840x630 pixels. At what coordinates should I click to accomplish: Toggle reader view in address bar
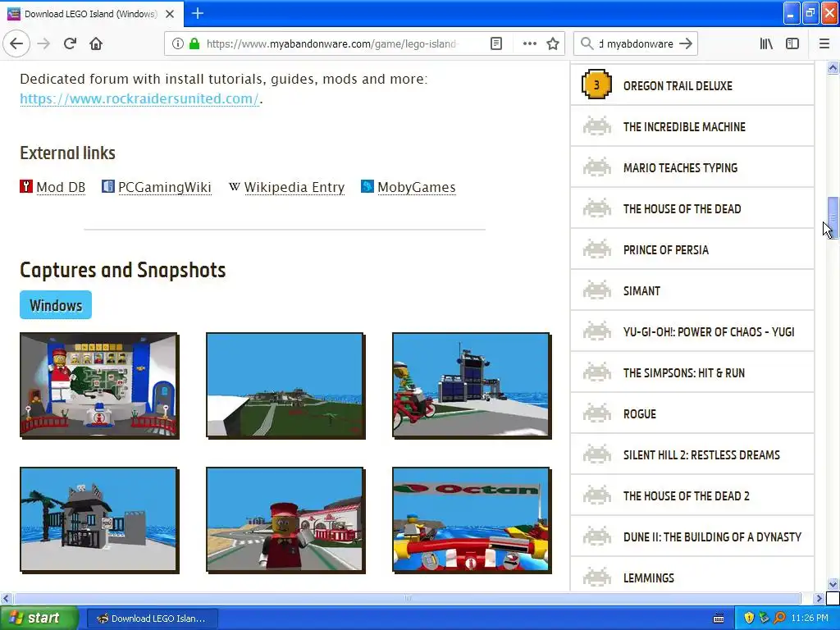pos(496,44)
